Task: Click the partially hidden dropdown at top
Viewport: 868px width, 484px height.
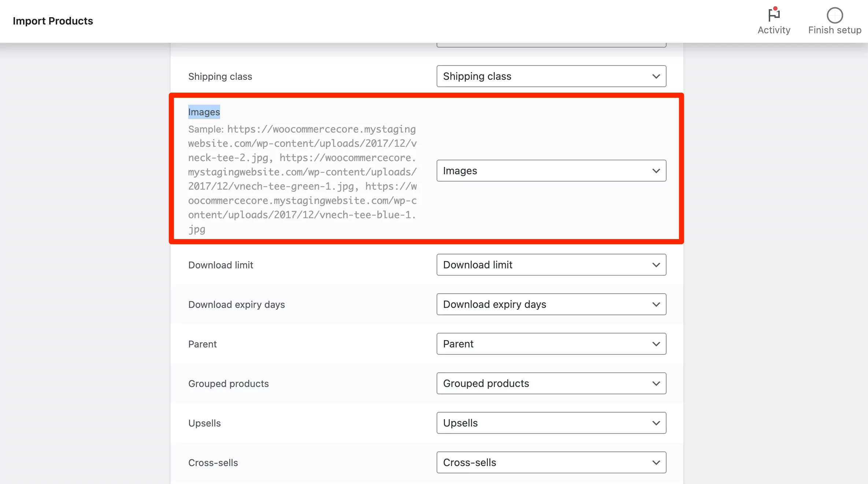Action: tap(551, 45)
